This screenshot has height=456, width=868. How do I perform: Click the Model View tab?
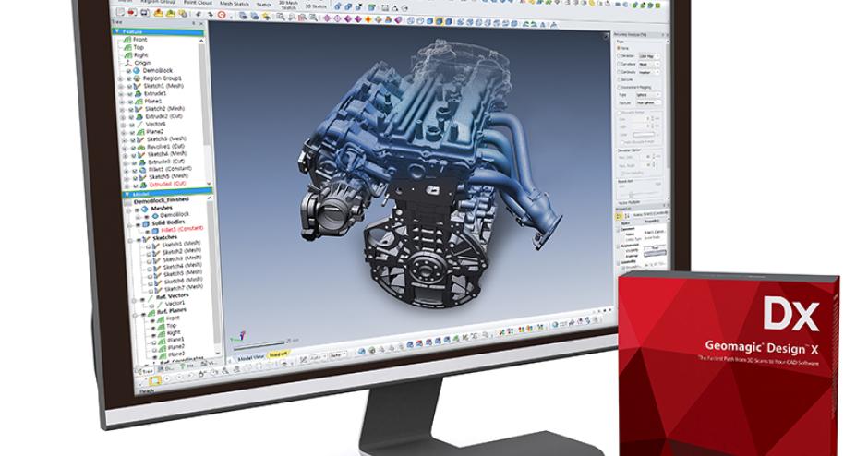250,356
